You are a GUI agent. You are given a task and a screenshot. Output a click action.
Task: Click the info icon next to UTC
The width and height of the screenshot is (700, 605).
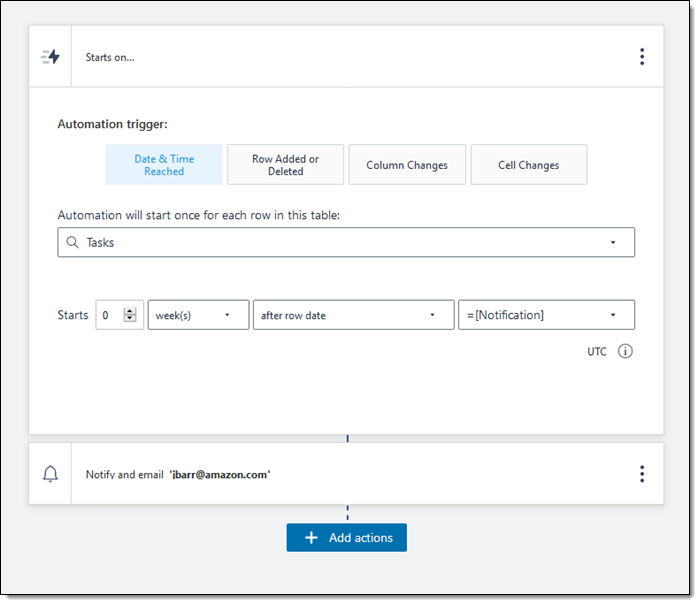pyautogui.click(x=625, y=351)
